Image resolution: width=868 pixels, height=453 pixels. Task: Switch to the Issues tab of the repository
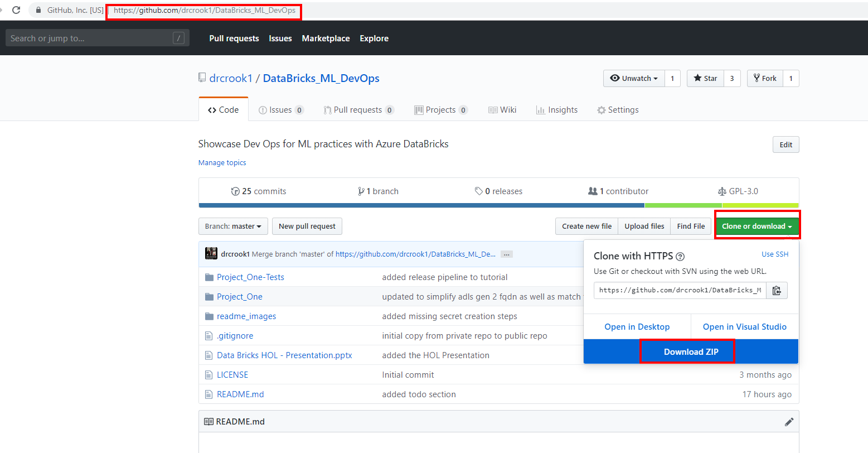point(281,110)
